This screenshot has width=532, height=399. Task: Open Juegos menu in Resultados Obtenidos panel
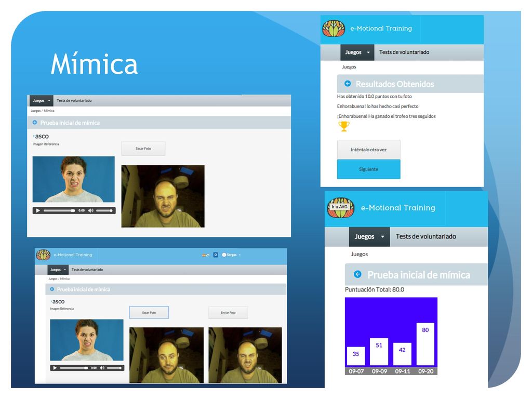point(357,52)
